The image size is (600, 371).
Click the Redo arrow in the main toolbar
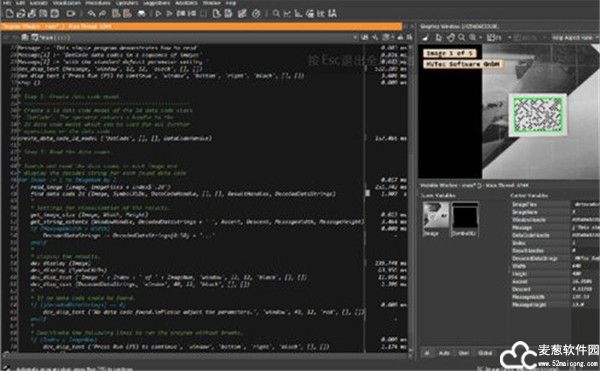tap(103, 14)
